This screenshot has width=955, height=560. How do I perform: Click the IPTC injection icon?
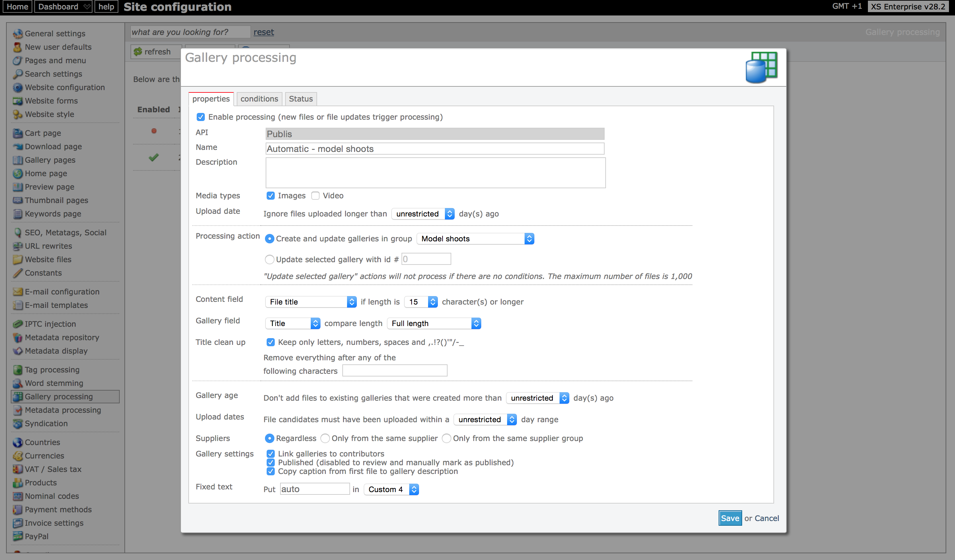pos(17,324)
